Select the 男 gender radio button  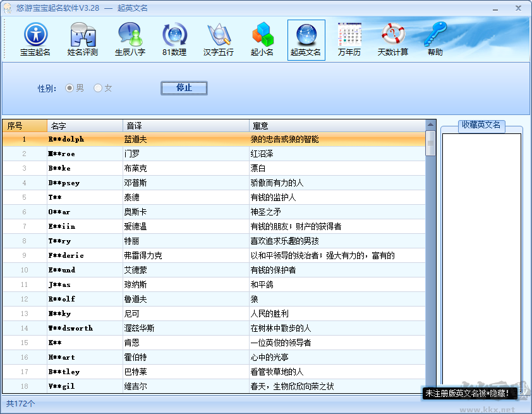point(70,88)
